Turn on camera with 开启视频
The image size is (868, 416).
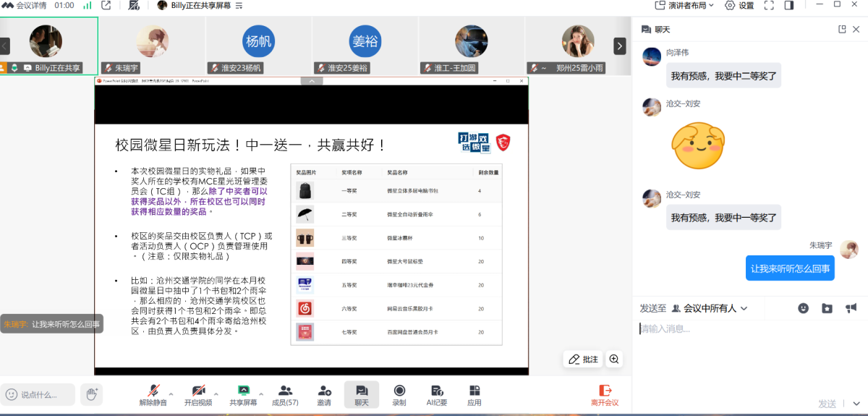pos(198,395)
